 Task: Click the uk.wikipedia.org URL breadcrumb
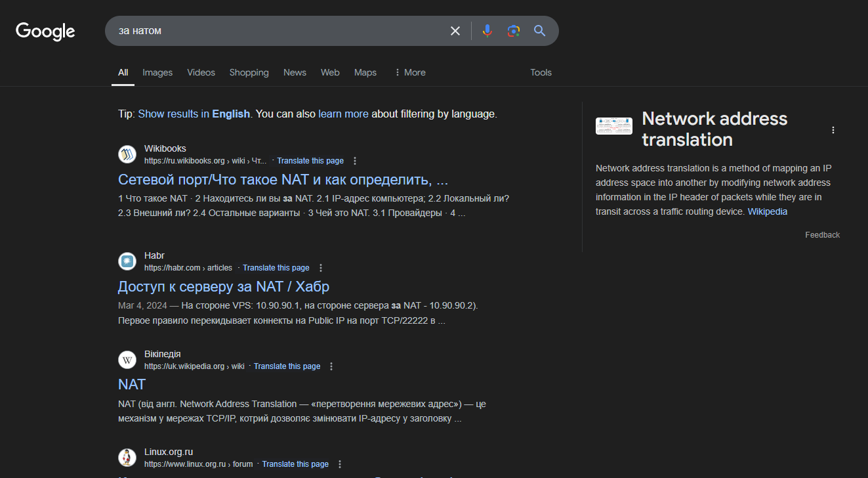[194, 366]
